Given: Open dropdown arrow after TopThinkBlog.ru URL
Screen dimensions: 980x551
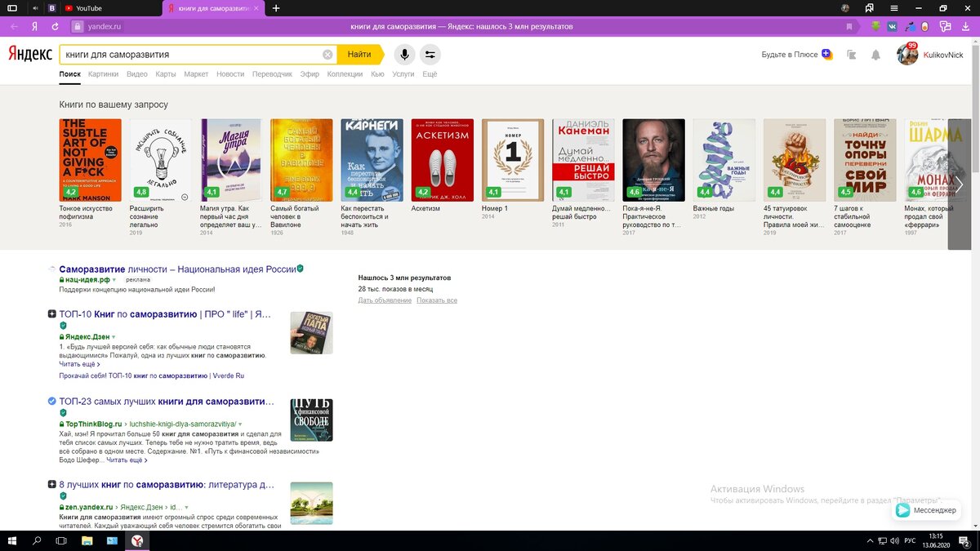Looking at the screenshot, I should [241, 424].
